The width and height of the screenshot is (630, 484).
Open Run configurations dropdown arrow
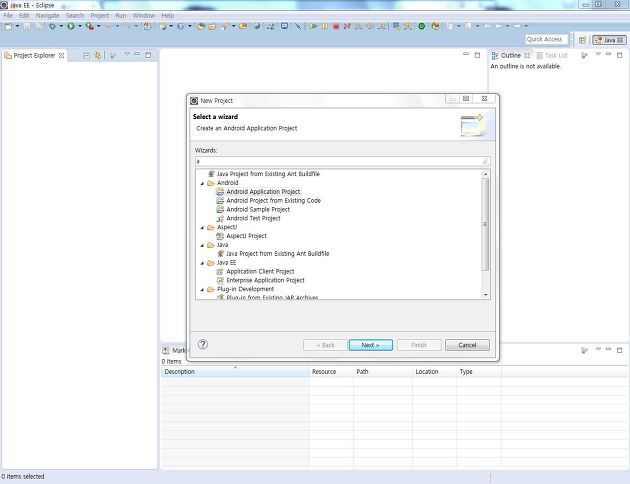coord(80,27)
